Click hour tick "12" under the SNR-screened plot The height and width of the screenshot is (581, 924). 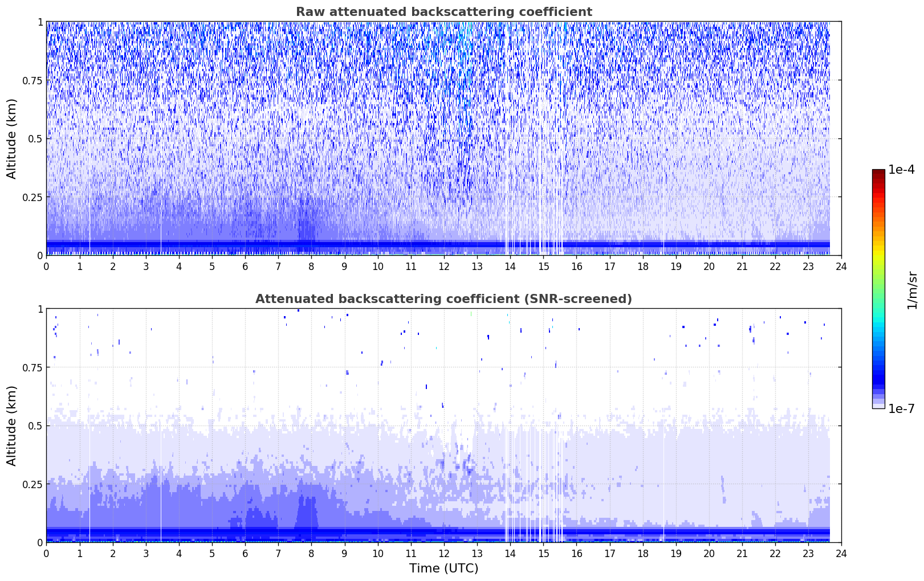(444, 553)
